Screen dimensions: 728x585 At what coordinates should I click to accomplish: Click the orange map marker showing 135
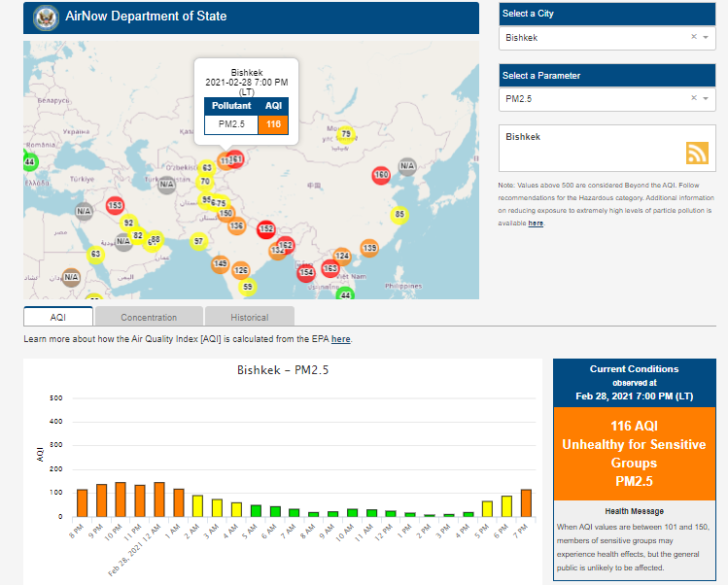tap(369, 249)
